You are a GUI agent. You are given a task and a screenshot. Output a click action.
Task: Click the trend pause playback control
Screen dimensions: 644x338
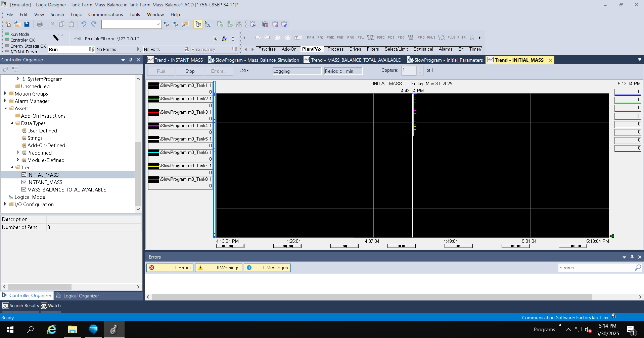(x=402, y=246)
